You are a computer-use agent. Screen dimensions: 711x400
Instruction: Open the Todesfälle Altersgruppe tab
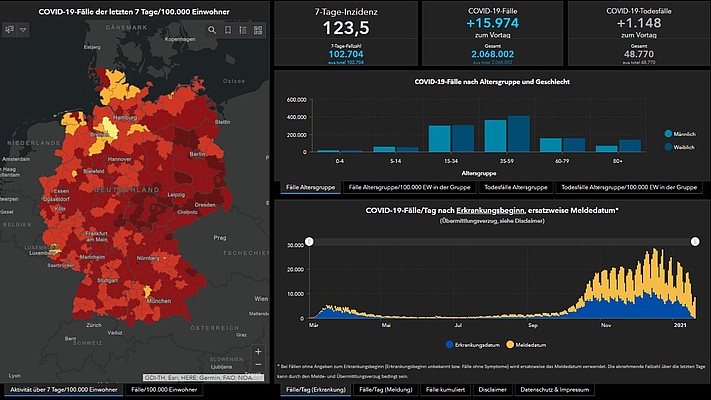516,187
